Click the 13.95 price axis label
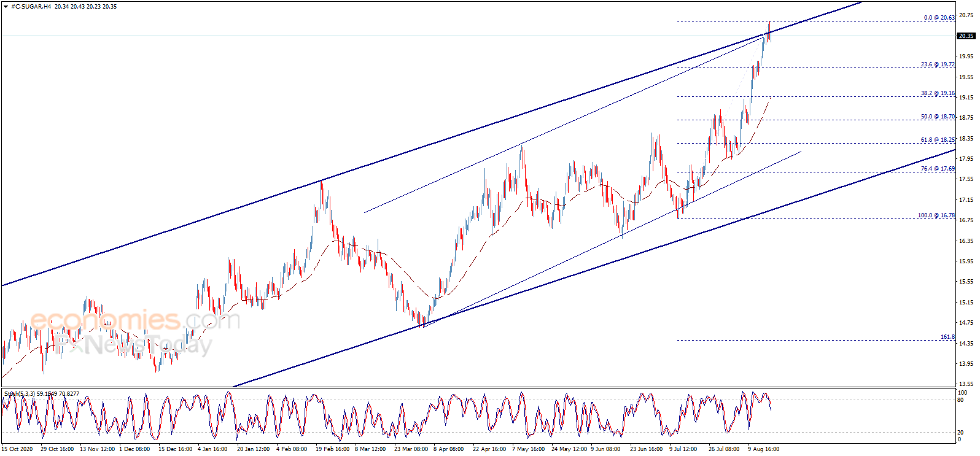The image size is (980, 456). 966,364
